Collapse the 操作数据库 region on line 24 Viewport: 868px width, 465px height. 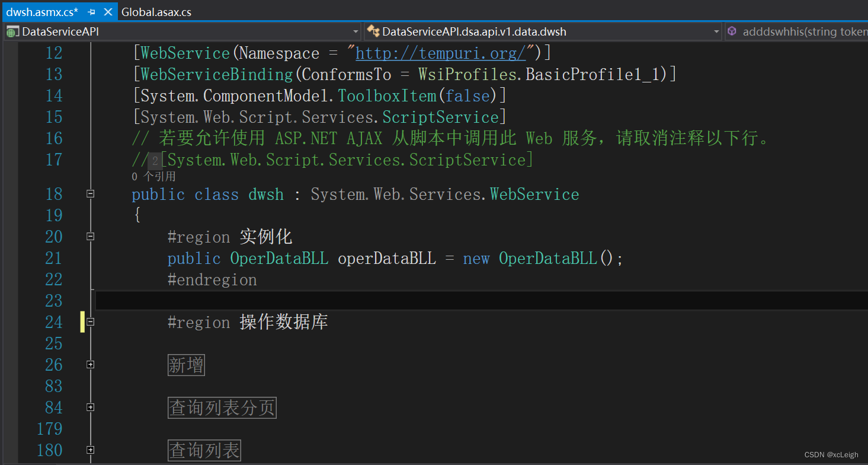(x=91, y=321)
